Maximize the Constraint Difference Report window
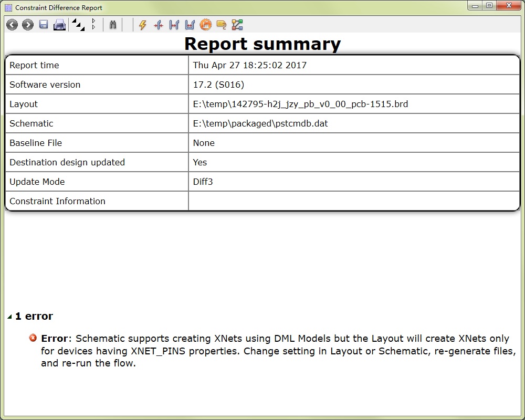 pyautogui.click(x=489, y=6)
